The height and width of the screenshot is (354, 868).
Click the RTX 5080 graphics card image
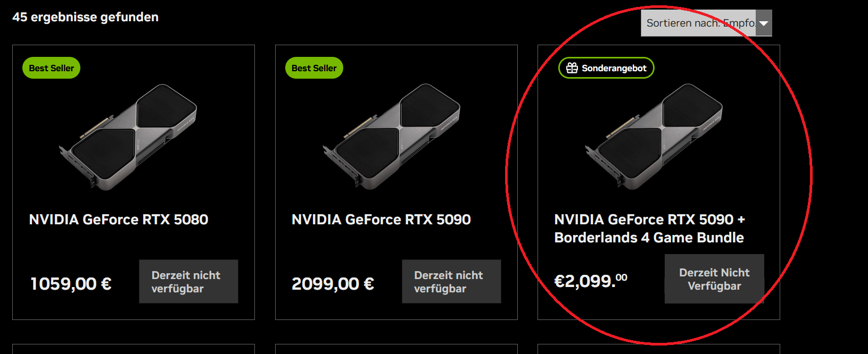coord(128,136)
